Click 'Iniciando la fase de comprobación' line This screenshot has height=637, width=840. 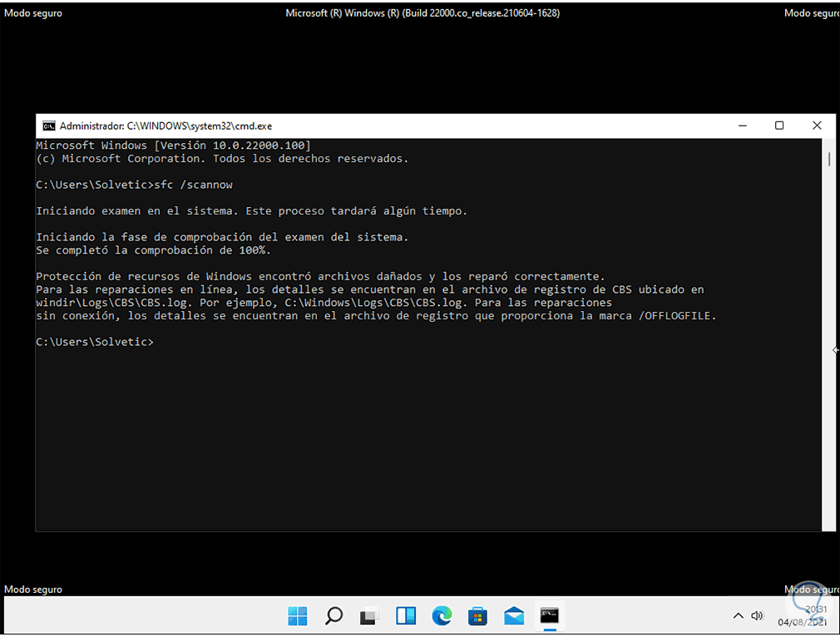(x=222, y=237)
